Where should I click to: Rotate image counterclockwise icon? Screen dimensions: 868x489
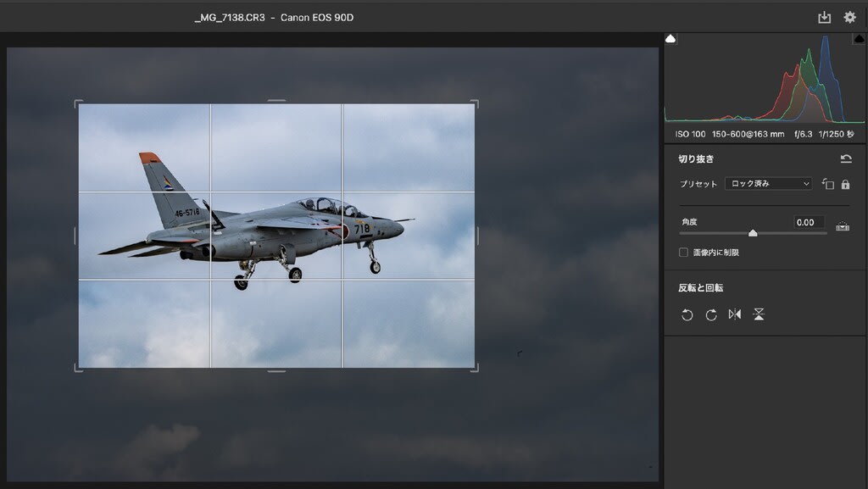687,314
